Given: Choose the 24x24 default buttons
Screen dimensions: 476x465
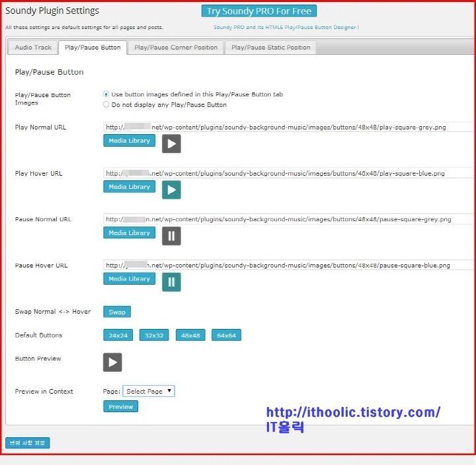Looking at the screenshot, I should coord(118,335).
